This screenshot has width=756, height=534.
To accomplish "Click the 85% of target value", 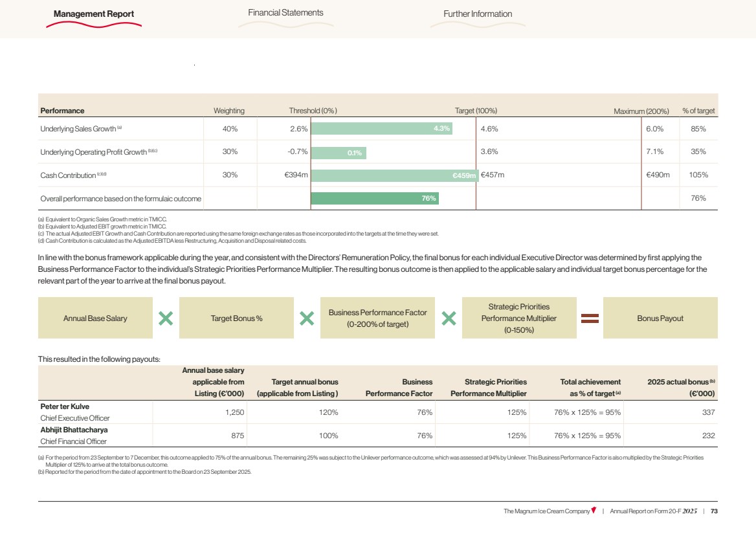I will 698,129.
